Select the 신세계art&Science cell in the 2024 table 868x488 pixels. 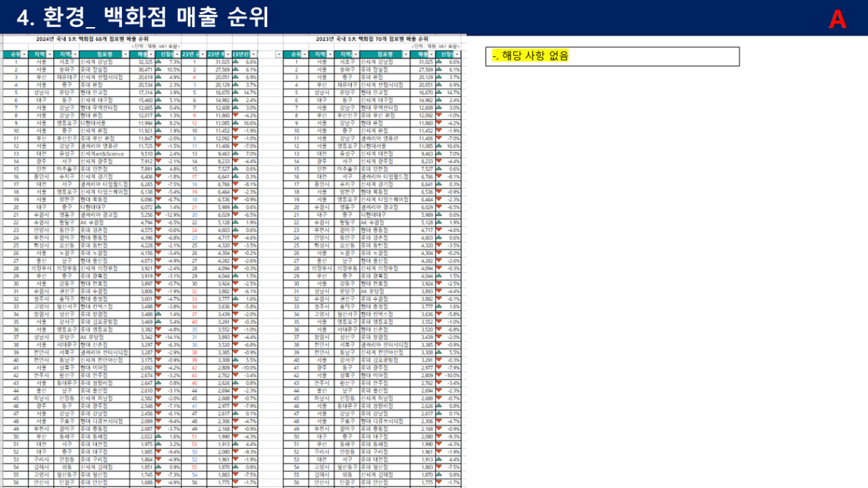(x=104, y=153)
